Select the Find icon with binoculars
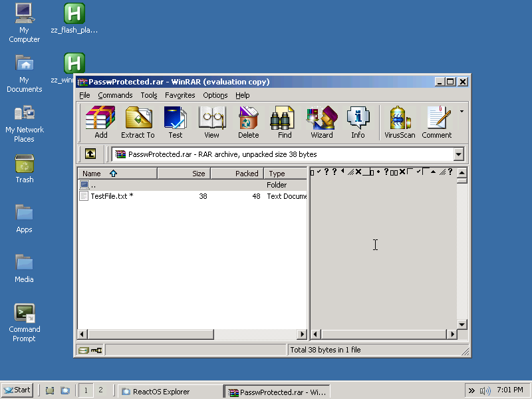This screenshot has width=532, height=399. pos(283,122)
